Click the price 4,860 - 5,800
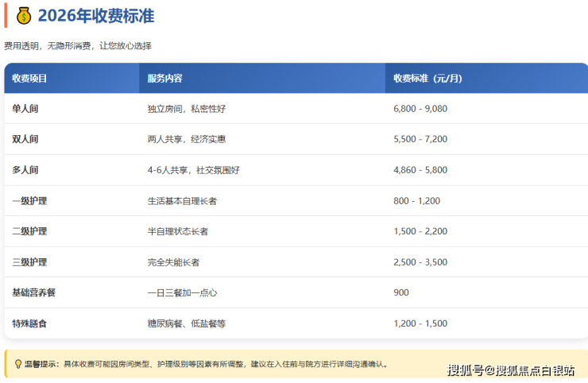The height and width of the screenshot is (383, 588). click(x=420, y=170)
